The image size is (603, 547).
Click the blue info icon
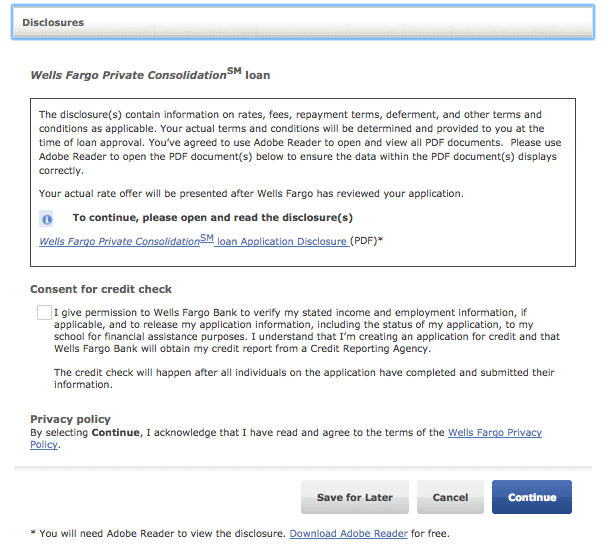[46, 219]
